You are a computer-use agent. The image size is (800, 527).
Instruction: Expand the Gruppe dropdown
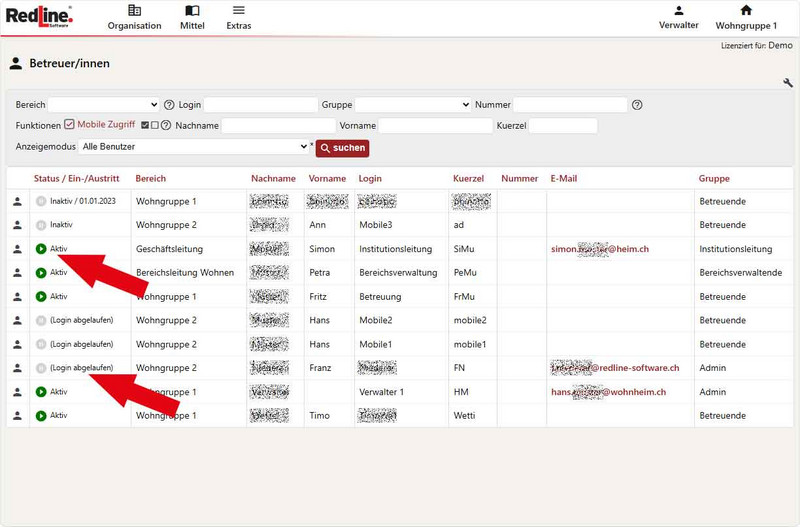pos(412,105)
